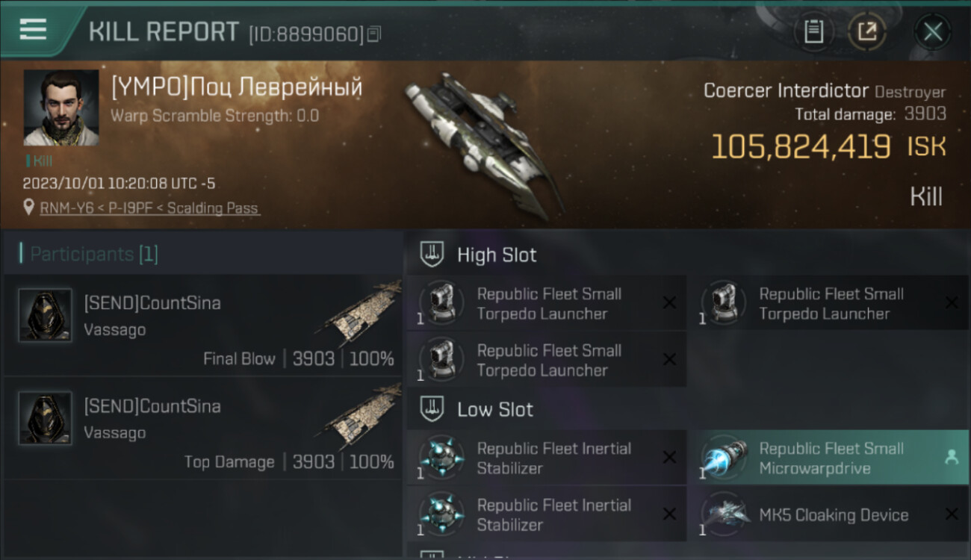Click the Low Slot section icon

click(432, 408)
